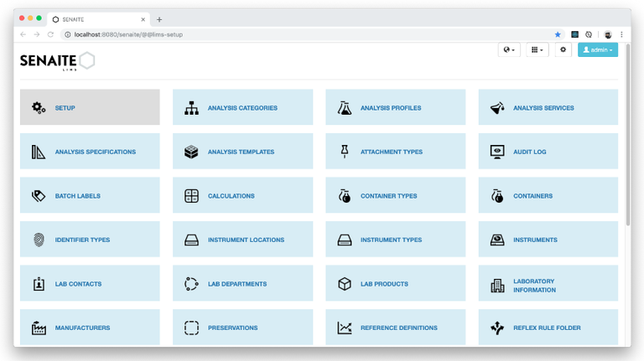Click the Lab Contacts badge icon
Screen dimensions: 644x361
[39, 284]
